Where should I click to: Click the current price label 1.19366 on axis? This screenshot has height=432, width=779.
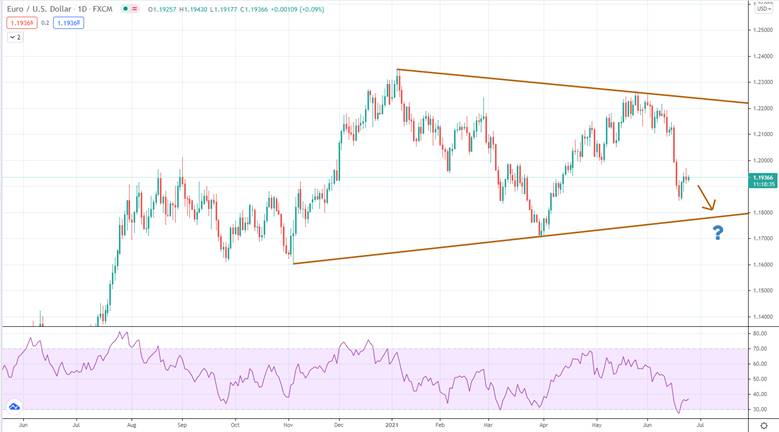point(763,180)
